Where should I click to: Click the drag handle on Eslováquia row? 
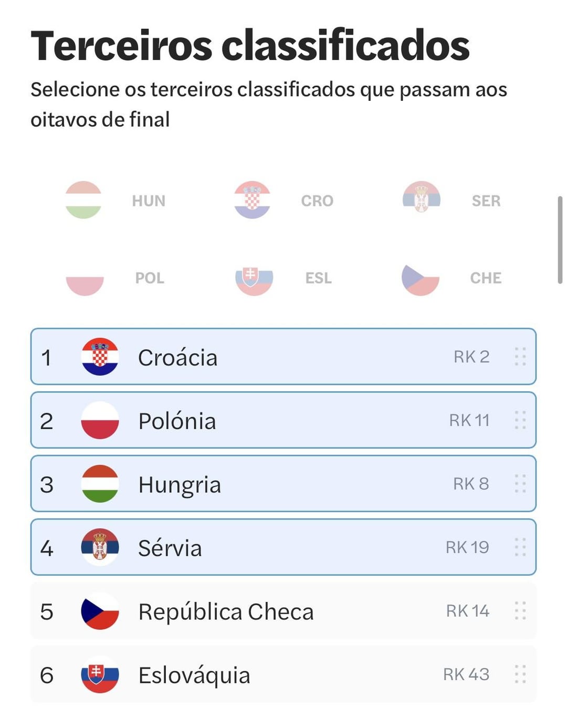point(520,674)
